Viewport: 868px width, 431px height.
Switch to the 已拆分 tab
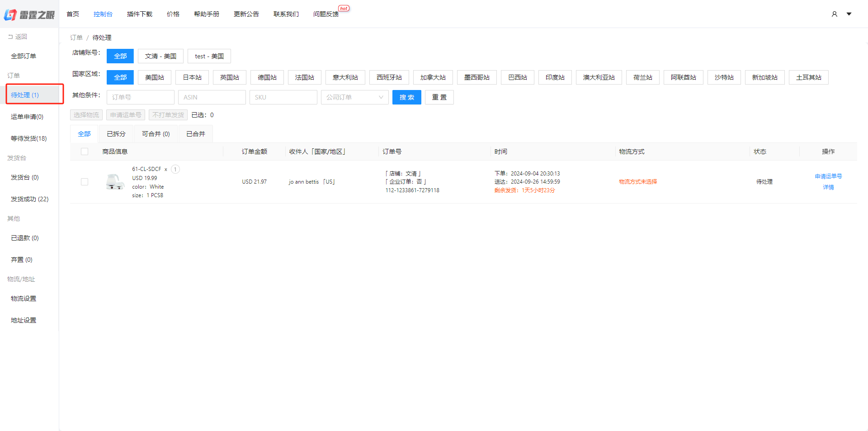tap(116, 133)
